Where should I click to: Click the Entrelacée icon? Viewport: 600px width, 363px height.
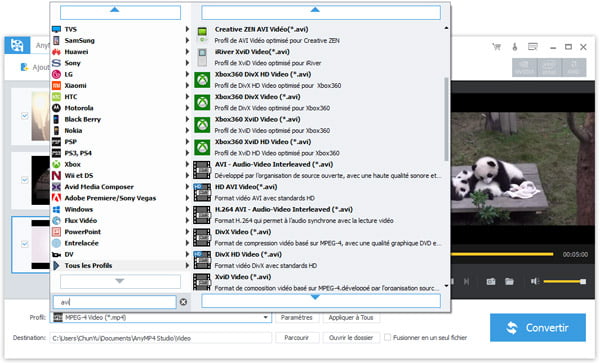click(x=56, y=243)
